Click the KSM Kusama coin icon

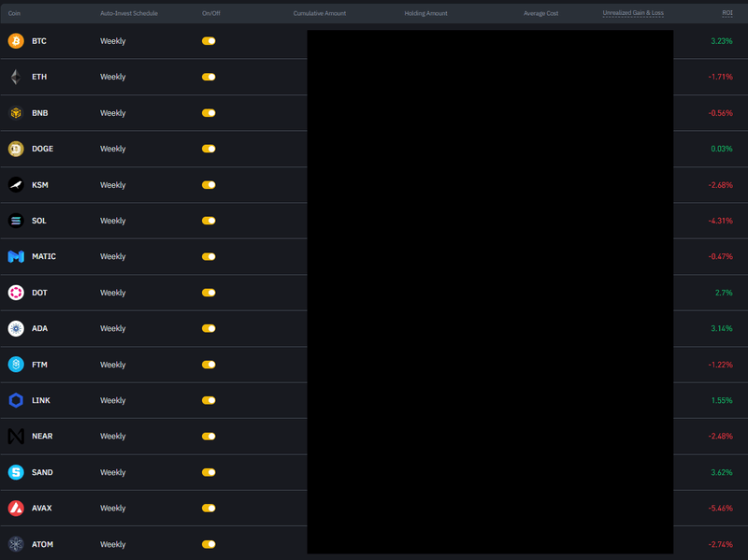(x=16, y=184)
